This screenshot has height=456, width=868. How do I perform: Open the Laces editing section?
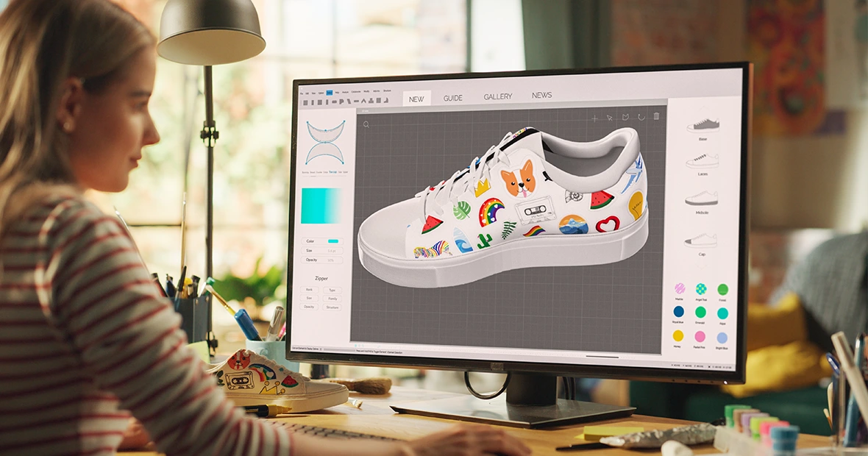tap(702, 164)
